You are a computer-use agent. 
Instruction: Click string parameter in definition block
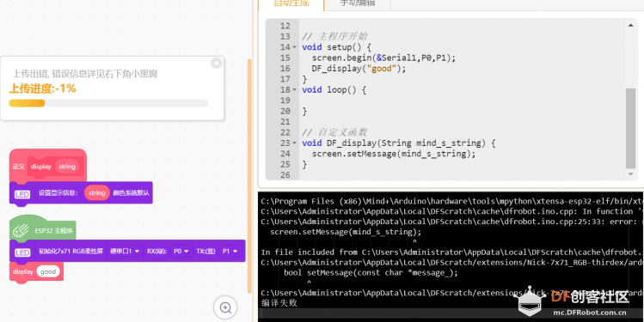click(67, 167)
